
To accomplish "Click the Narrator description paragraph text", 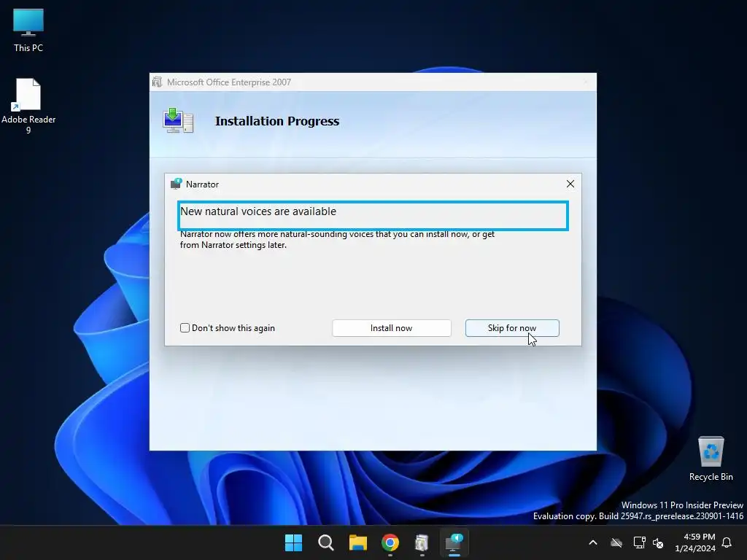I will (x=337, y=239).
